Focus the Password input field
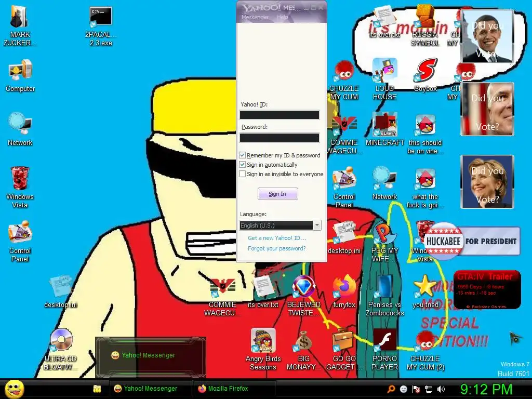 pos(279,137)
